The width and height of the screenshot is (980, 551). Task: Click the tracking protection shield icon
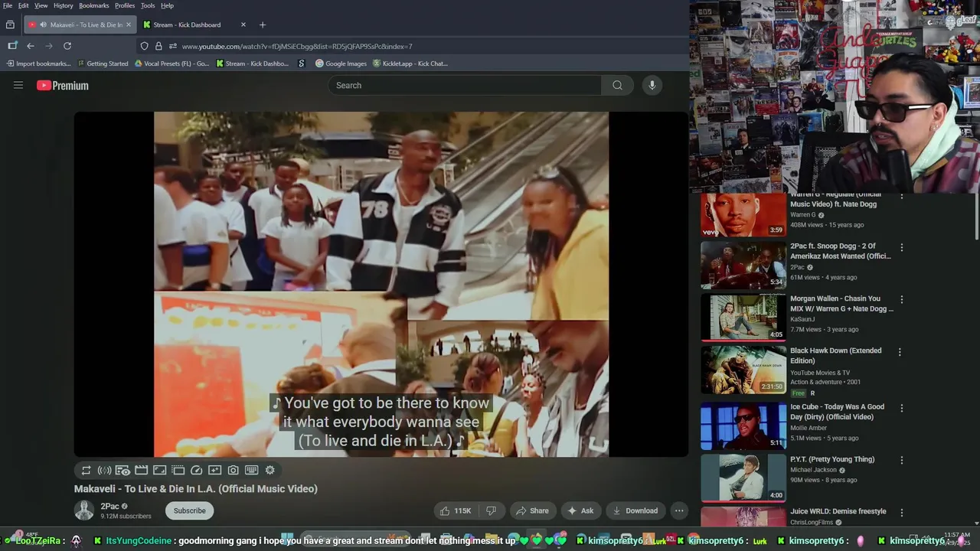(144, 46)
